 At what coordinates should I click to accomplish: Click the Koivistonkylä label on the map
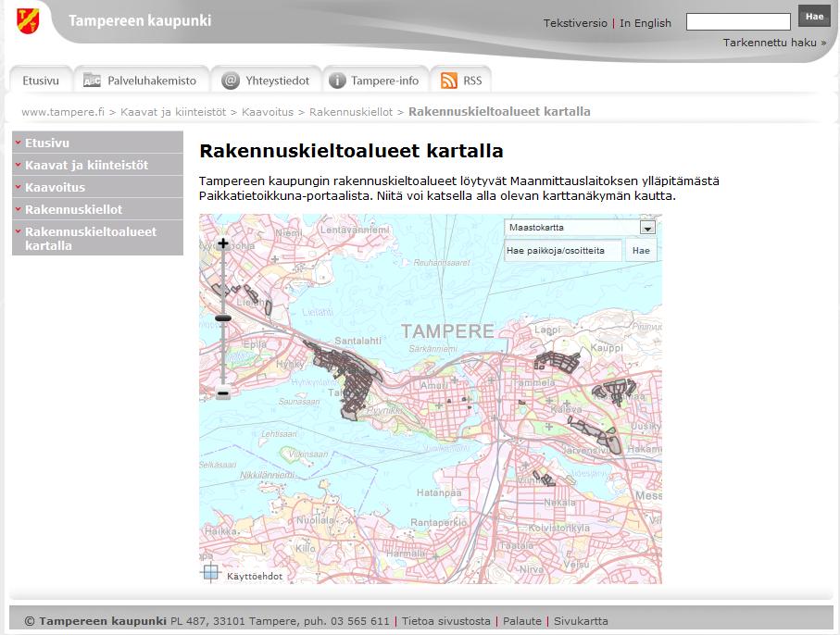(558, 528)
